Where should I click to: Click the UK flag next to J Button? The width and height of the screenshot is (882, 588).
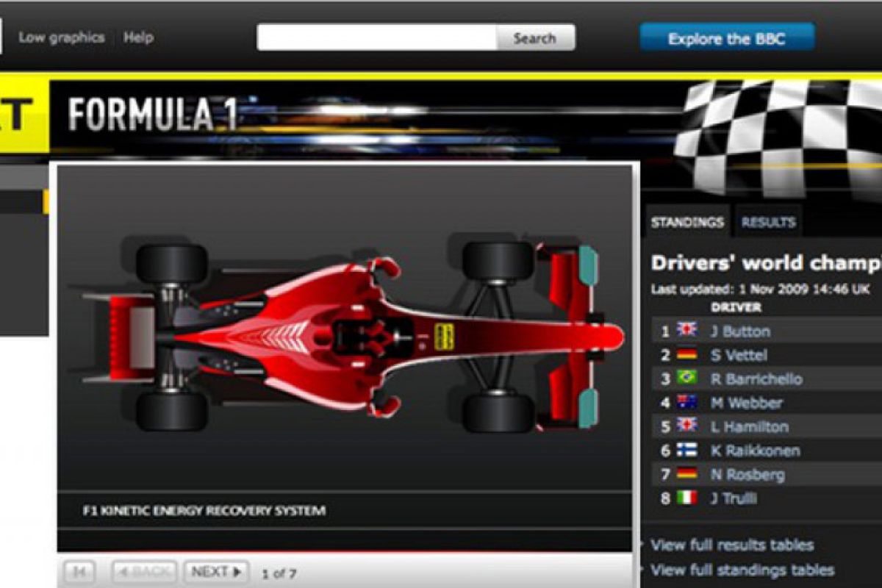click(687, 330)
